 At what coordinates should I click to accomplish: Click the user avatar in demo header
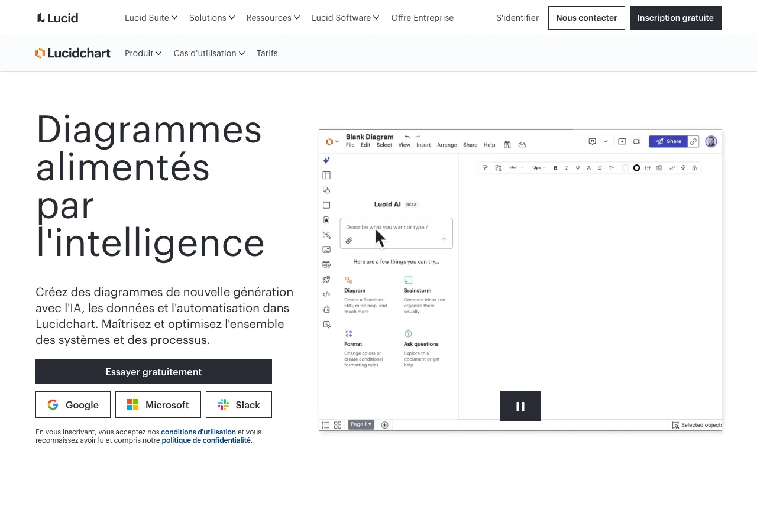click(x=711, y=141)
